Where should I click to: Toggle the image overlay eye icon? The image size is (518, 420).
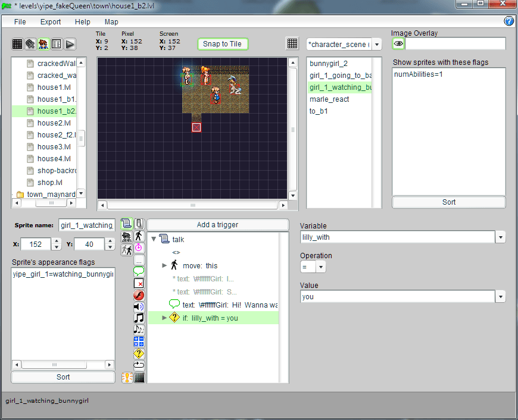[398, 44]
